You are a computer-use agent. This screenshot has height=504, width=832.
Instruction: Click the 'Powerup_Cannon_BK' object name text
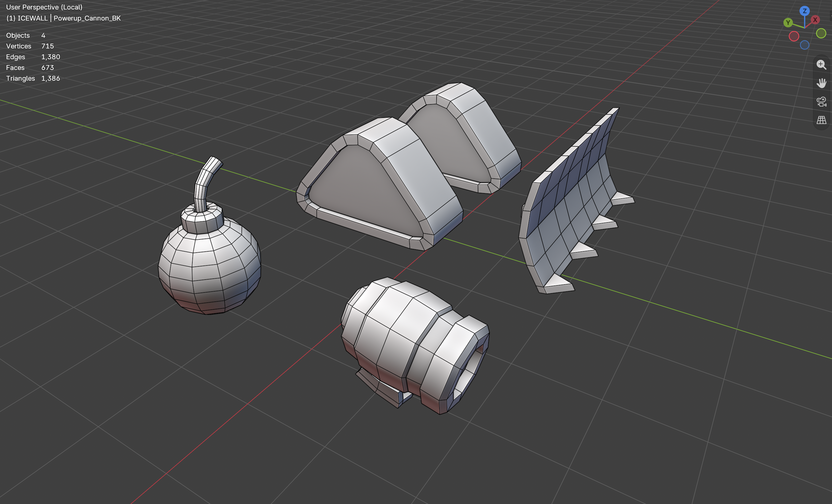[x=87, y=18]
